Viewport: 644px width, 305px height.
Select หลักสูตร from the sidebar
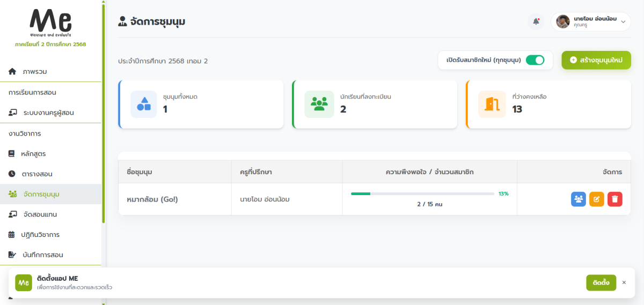tap(33, 154)
